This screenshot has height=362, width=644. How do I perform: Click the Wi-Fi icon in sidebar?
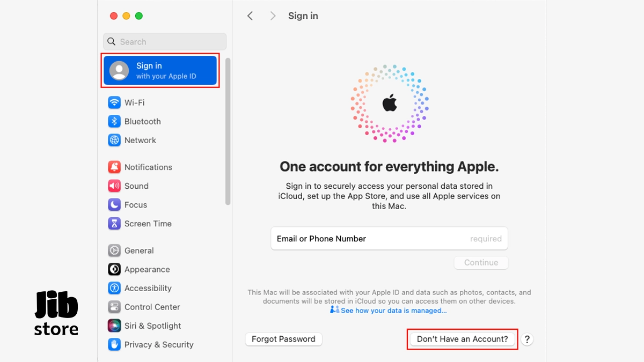[x=114, y=102]
